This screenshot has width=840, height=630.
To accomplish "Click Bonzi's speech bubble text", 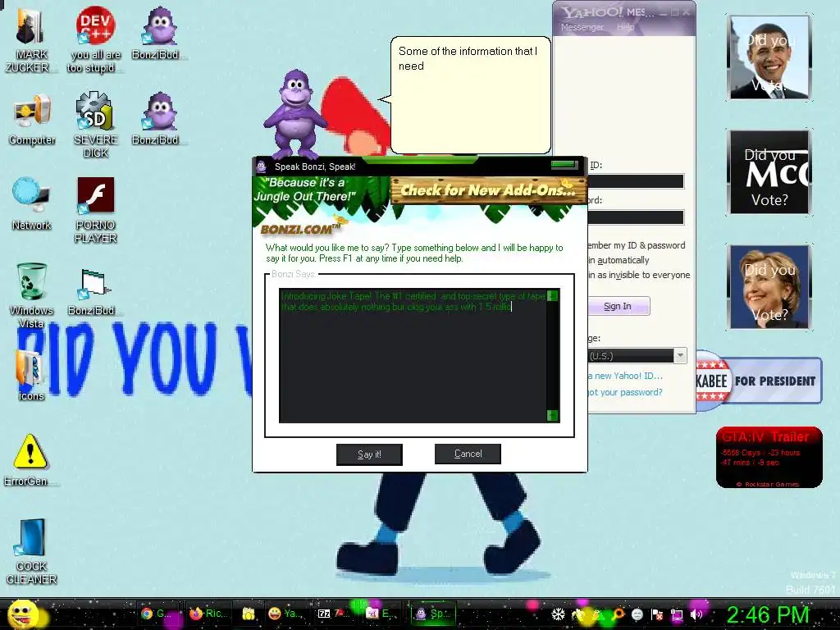I will click(x=467, y=59).
